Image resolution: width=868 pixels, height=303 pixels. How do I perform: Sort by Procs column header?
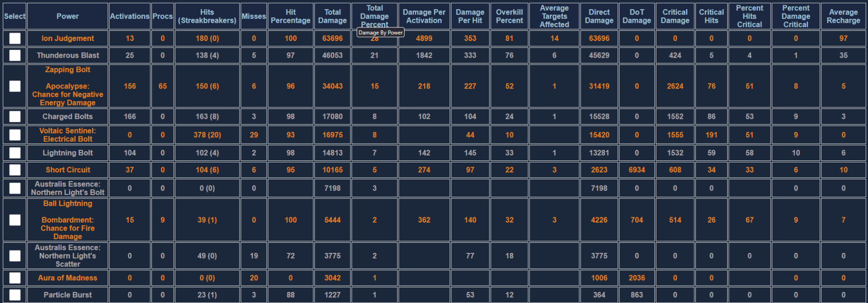pos(163,16)
